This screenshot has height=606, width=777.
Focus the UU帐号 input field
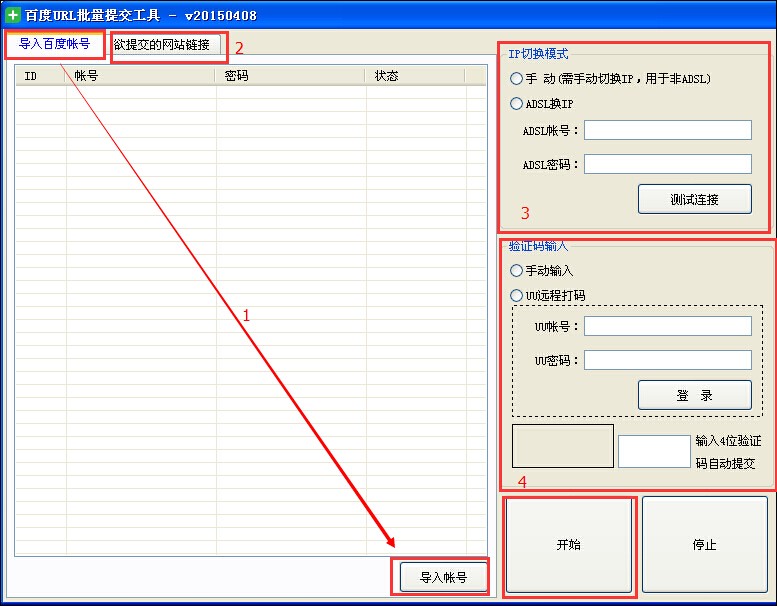pos(667,326)
